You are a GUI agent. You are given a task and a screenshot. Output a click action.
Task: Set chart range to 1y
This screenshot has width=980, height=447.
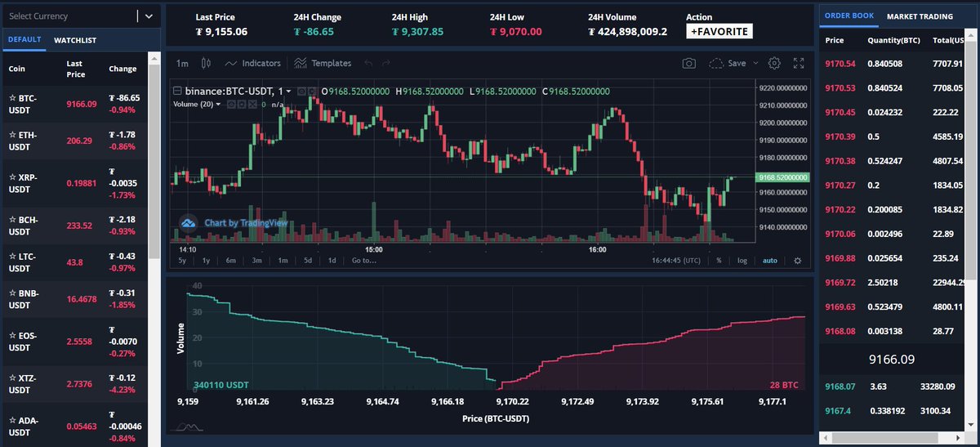pyautogui.click(x=206, y=261)
